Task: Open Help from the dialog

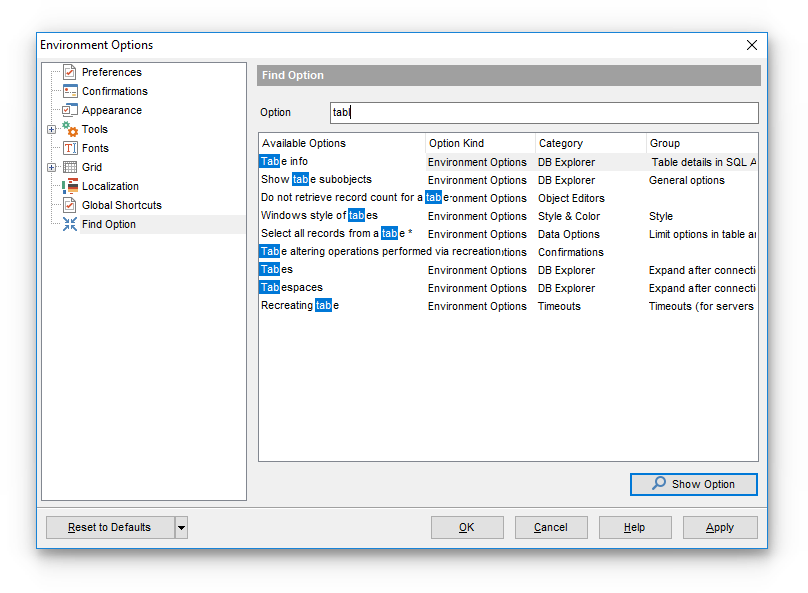Action: (x=635, y=527)
